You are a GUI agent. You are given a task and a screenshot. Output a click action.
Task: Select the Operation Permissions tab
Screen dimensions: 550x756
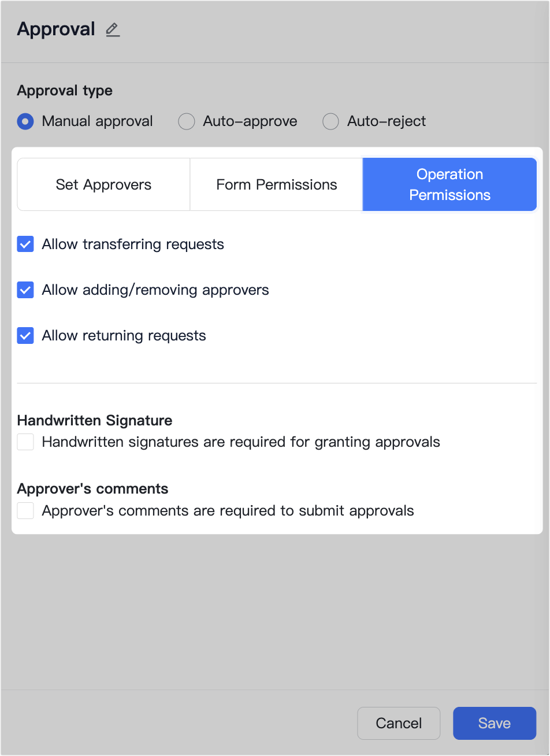pos(449,184)
